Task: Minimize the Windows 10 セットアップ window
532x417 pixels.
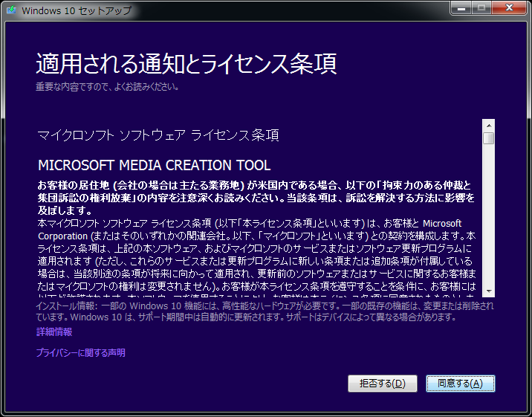Action: pos(461,8)
